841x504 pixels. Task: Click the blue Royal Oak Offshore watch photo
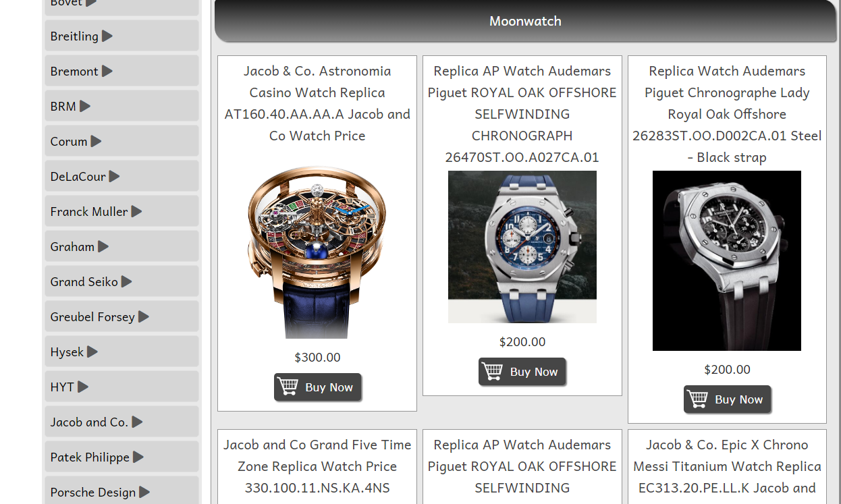coord(522,247)
